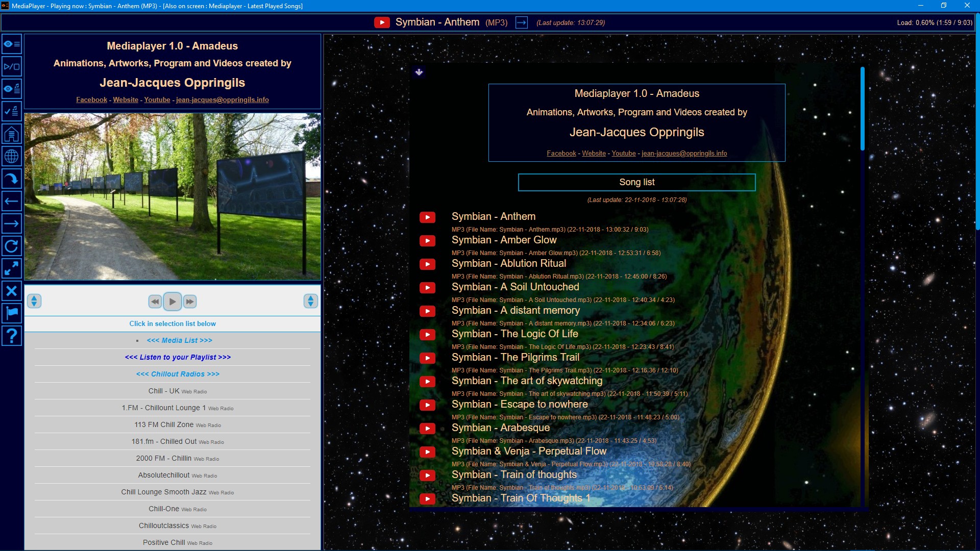
Task: Click the play/stop toggle sidebar icon
Action: [12, 67]
